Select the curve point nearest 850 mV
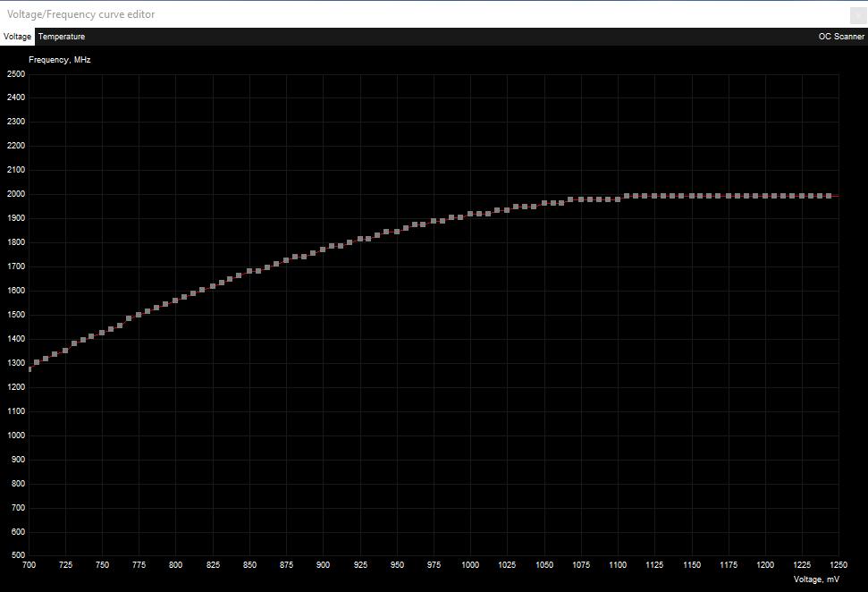This screenshot has height=592, width=868. click(x=249, y=271)
